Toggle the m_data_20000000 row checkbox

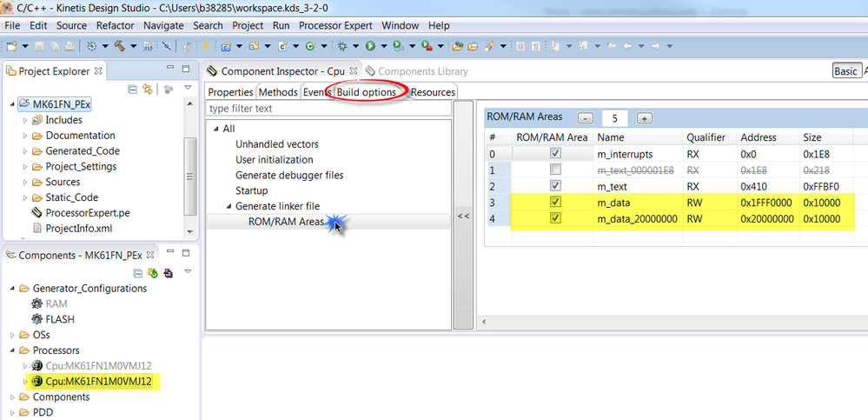555,218
